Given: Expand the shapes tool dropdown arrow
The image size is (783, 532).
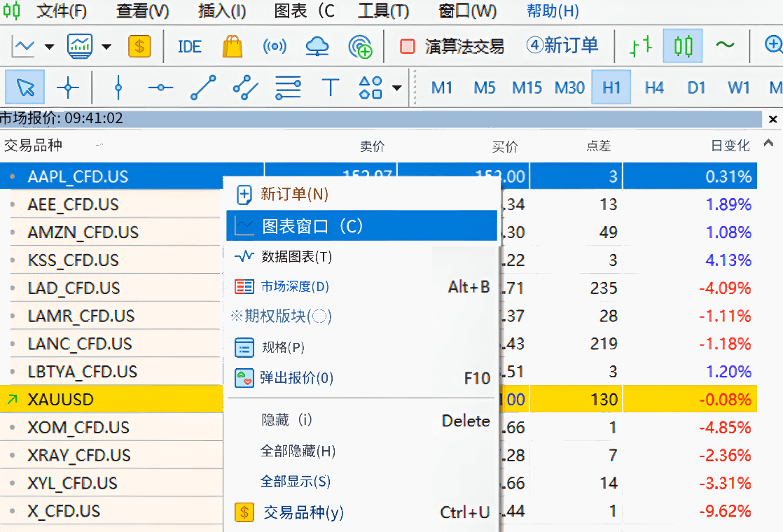Looking at the screenshot, I should coord(397,88).
